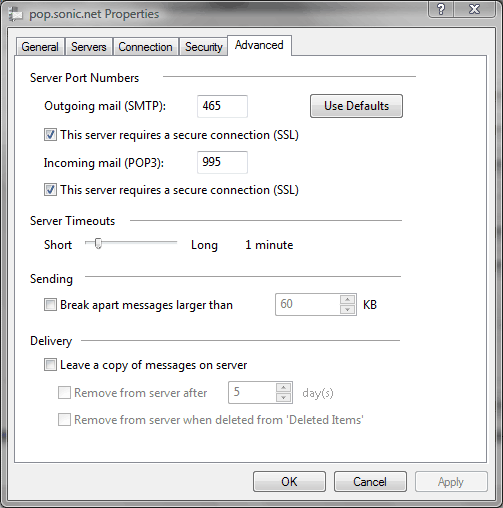The image size is (503, 508).
Task: Click the message size KB field
Action: 307,304
